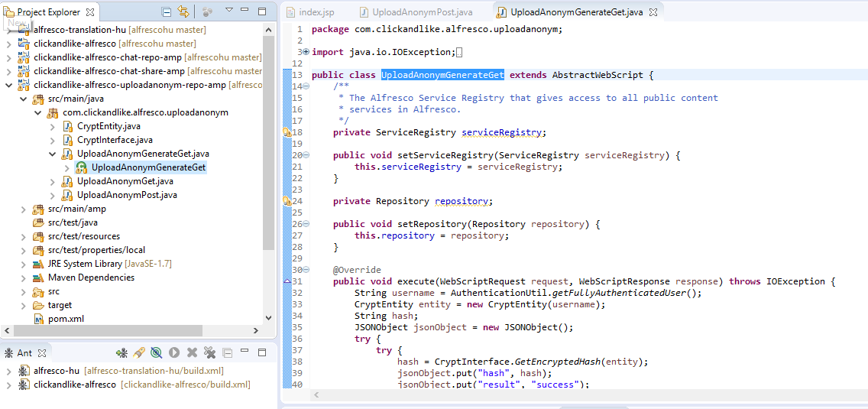This screenshot has width=868, height=409.
Task: Collapse execute method fold at line 30
Action: coord(306,270)
